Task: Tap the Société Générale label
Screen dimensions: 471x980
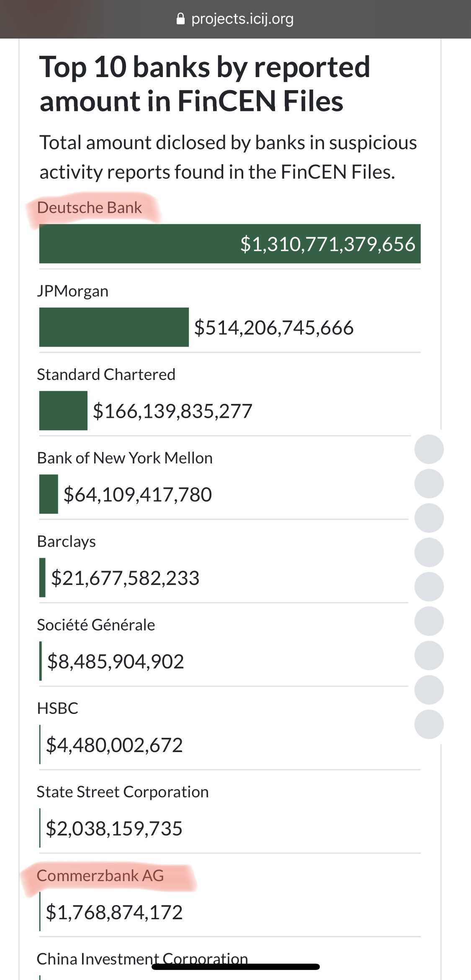Action: (x=96, y=625)
